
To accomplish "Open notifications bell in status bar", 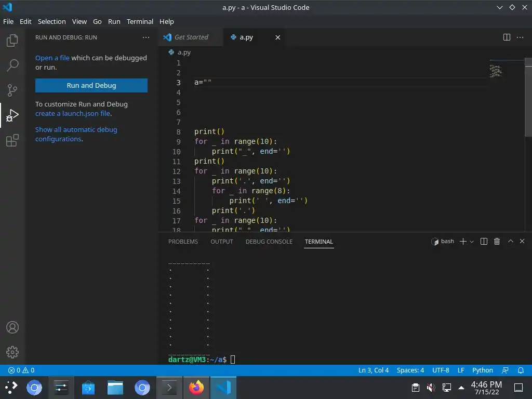I will pos(521,370).
